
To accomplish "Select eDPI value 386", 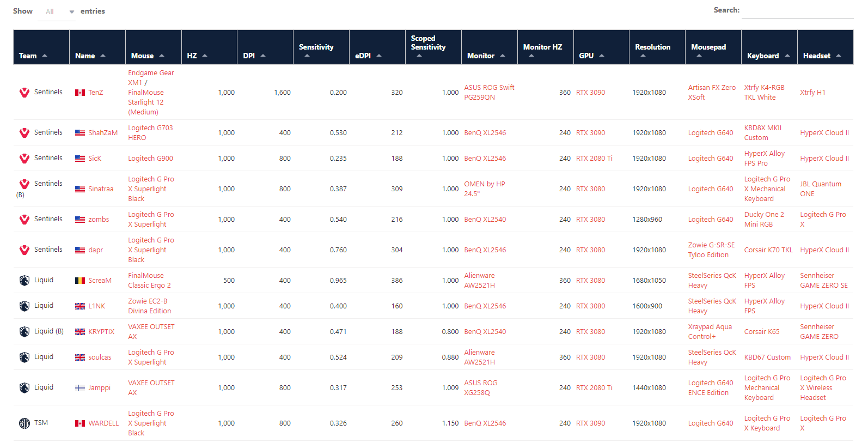I will pyautogui.click(x=396, y=281).
